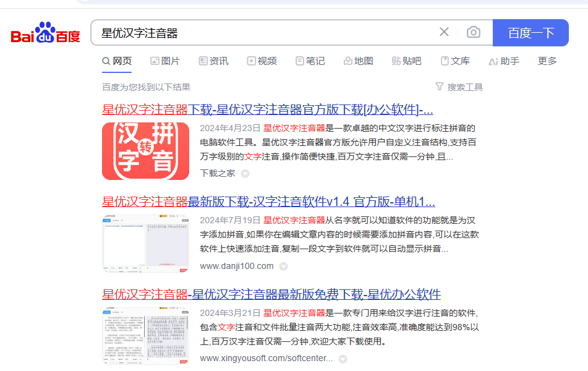Switch to the 图片 tab

(165, 61)
